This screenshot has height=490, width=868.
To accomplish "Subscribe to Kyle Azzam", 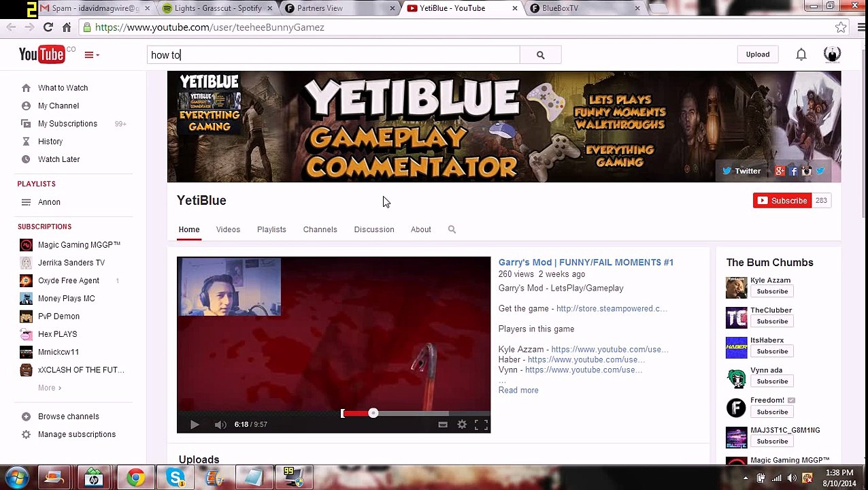I will click(x=772, y=291).
